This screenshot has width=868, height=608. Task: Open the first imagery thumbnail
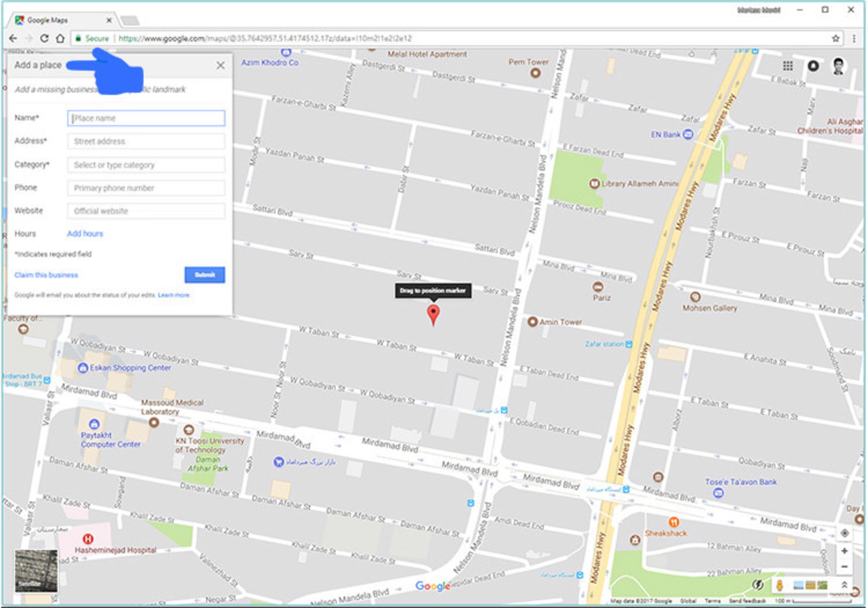tap(798, 585)
